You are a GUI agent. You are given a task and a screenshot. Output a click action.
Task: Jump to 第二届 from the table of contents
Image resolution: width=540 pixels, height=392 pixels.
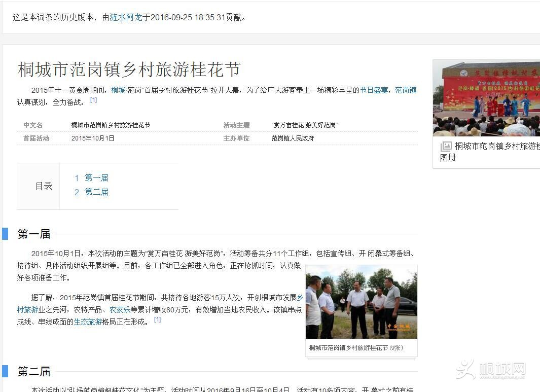pyautogui.click(x=96, y=192)
